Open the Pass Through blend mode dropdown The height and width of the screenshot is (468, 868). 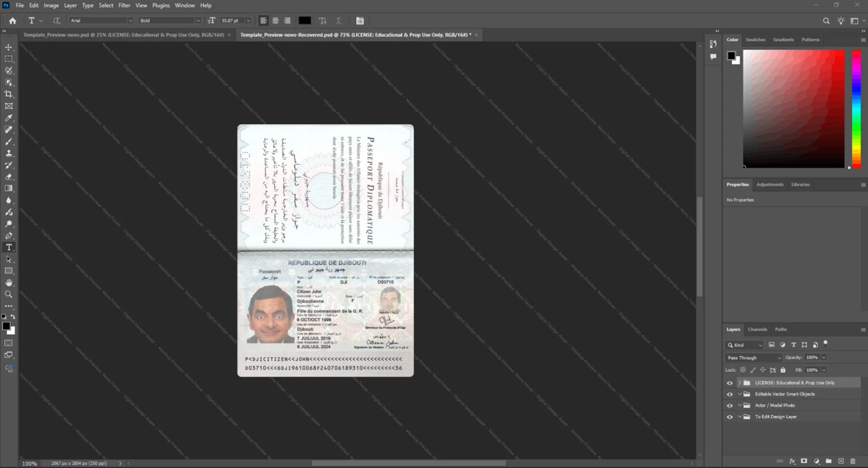(x=753, y=357)
